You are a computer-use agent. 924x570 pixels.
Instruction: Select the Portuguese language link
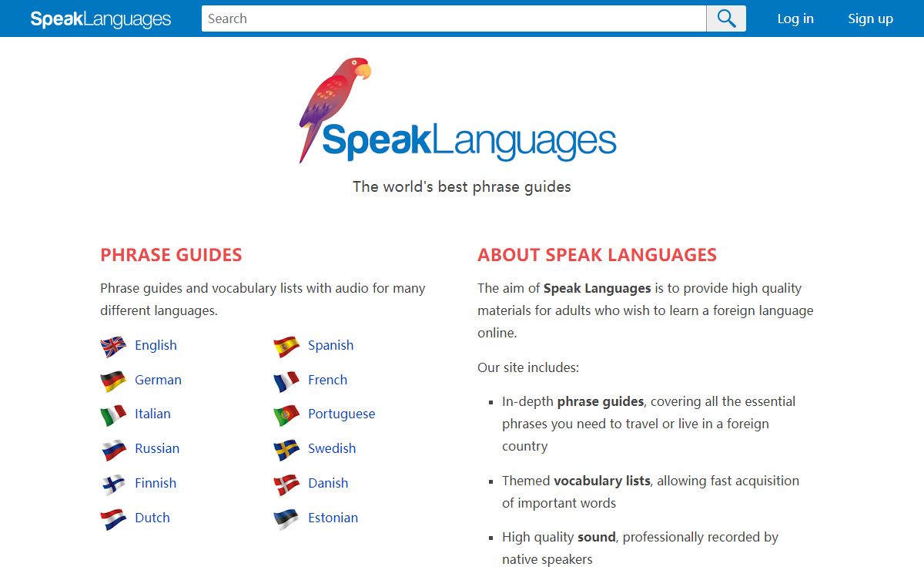(342, 414)
